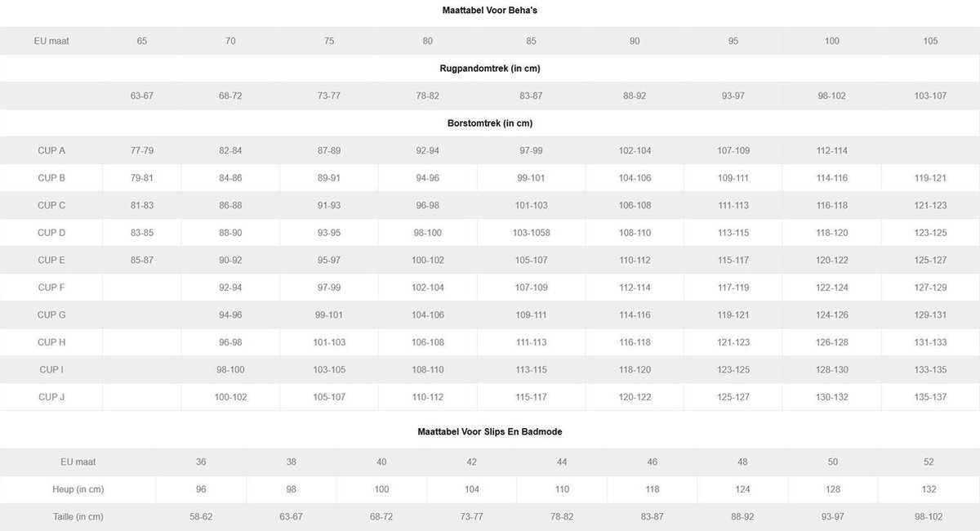Screen dimensions: 980x531
Task: Click EU maat 105 column header
Action: tap(931, 41)
